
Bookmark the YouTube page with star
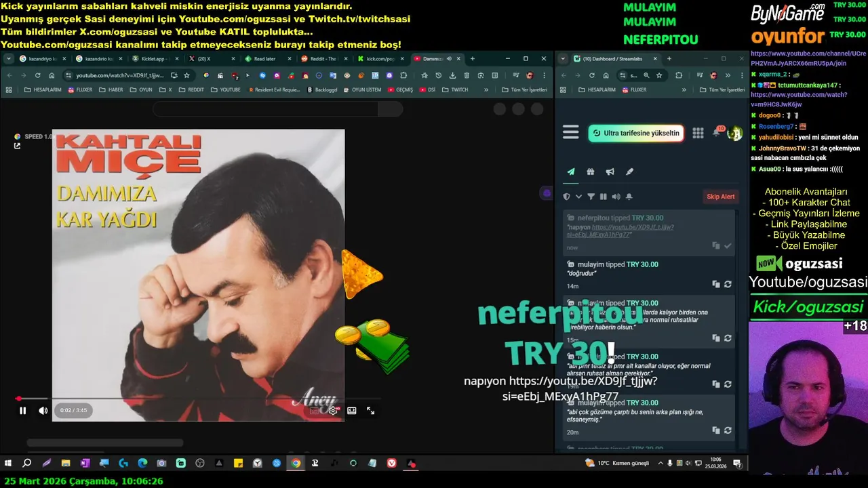(186, 75)
